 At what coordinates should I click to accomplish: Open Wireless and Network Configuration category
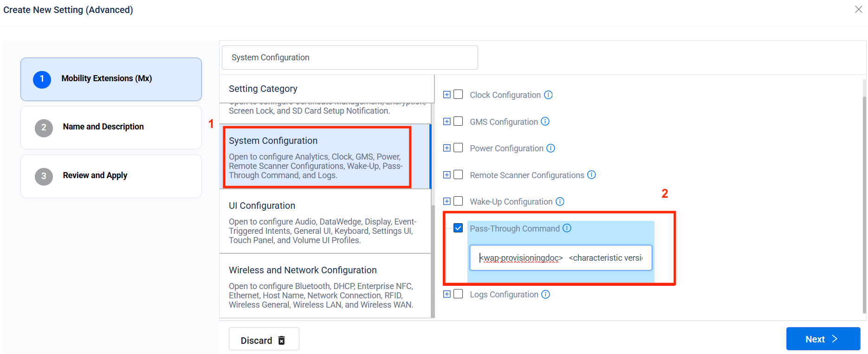tap(325, 286)
